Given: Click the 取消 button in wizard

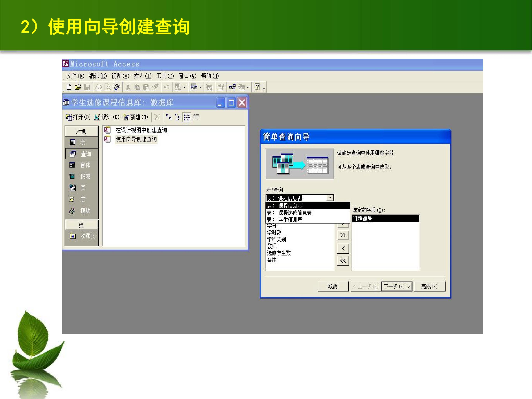Looking at the screenshot, I should [x=333, y=287].
